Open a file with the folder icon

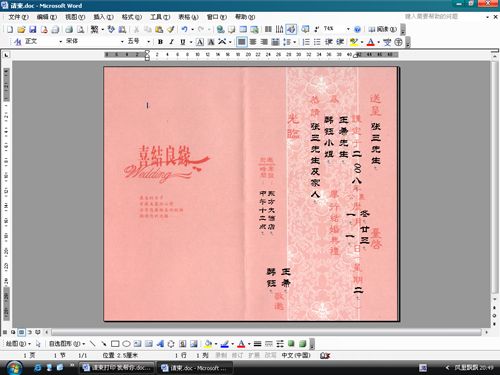(21, 30)
